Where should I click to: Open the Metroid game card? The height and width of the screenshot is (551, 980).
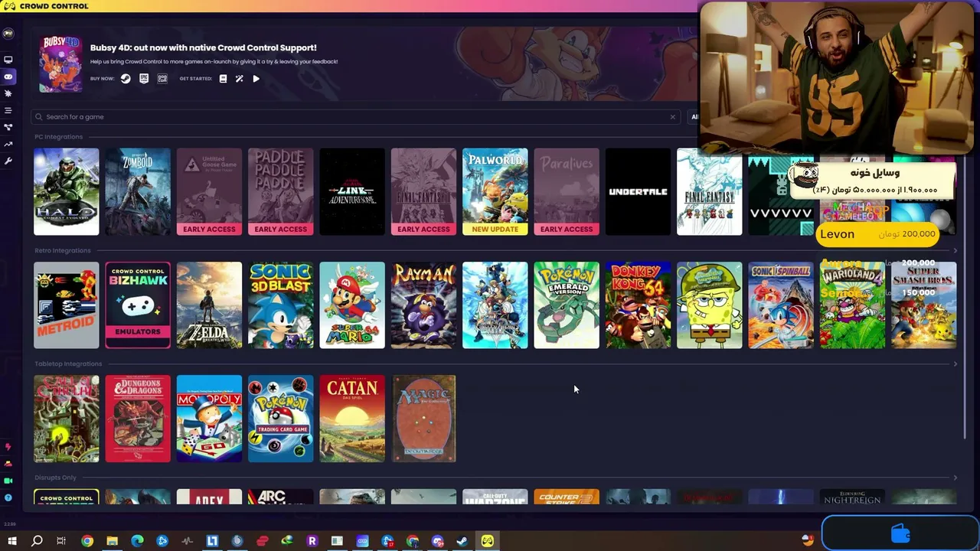tap(67, 305)
